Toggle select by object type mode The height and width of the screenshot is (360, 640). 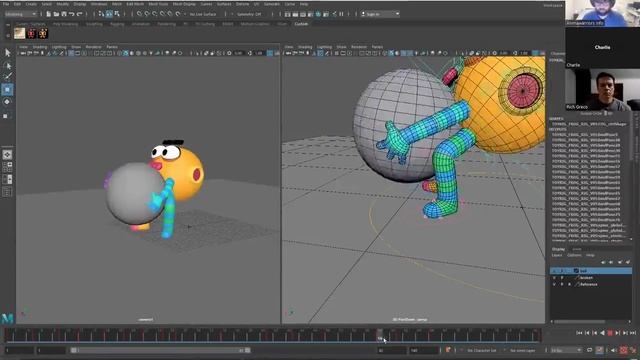coord(109,14)
